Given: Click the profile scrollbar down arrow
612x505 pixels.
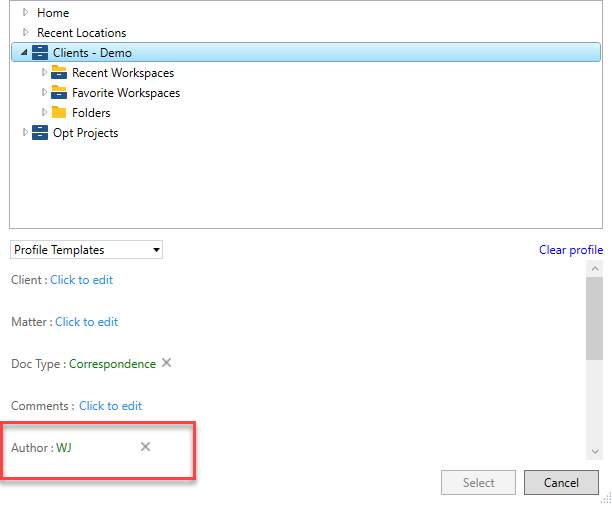Looking at the screenshot, I should [x=595, y=452].
